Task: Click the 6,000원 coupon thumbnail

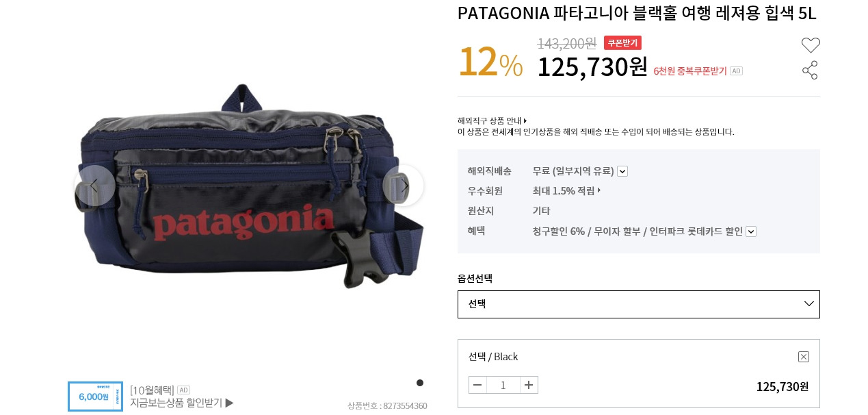Action: point(95,397)
